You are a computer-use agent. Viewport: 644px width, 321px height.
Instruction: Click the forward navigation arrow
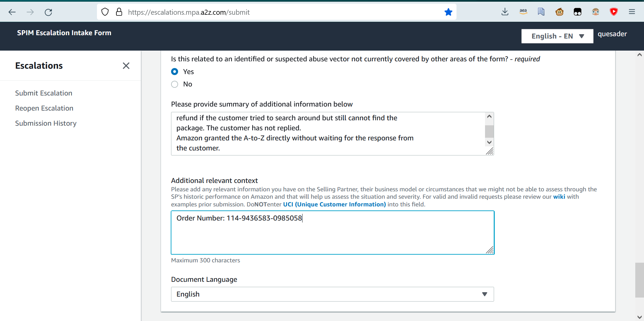point(30,12)
